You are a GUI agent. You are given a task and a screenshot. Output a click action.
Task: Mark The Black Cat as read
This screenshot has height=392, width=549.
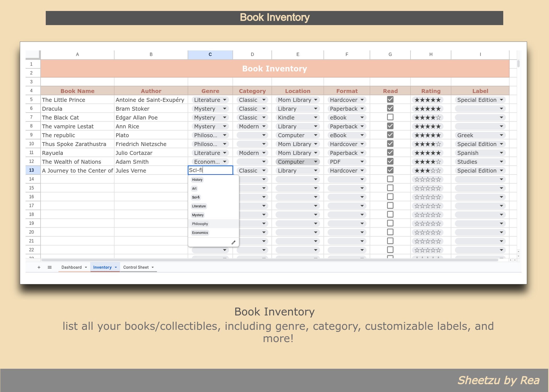(x=390, y=117)
